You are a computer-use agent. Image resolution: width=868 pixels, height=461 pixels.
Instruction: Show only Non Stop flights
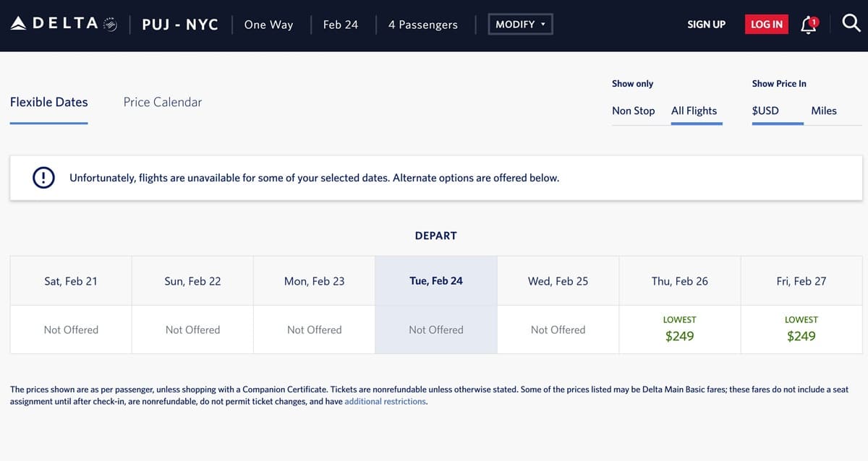(x=633, y=111)
